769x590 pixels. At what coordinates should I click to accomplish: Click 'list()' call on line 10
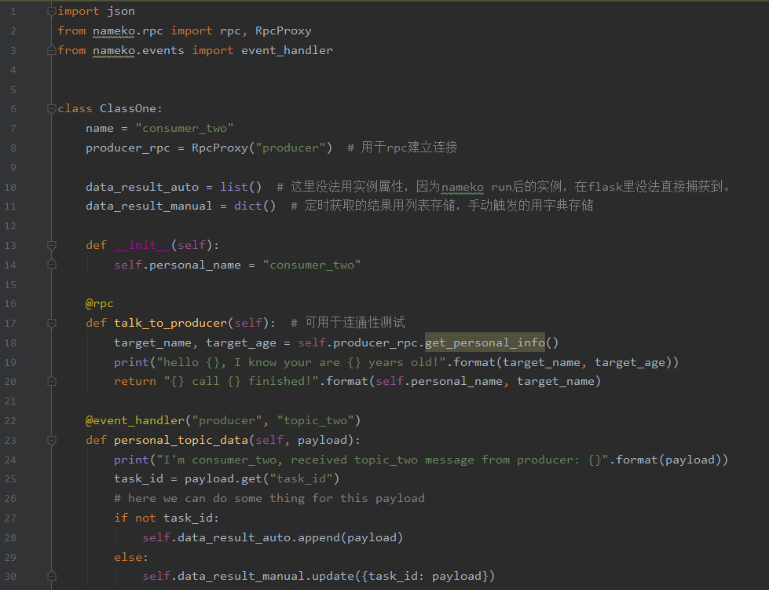pos(241,187)
